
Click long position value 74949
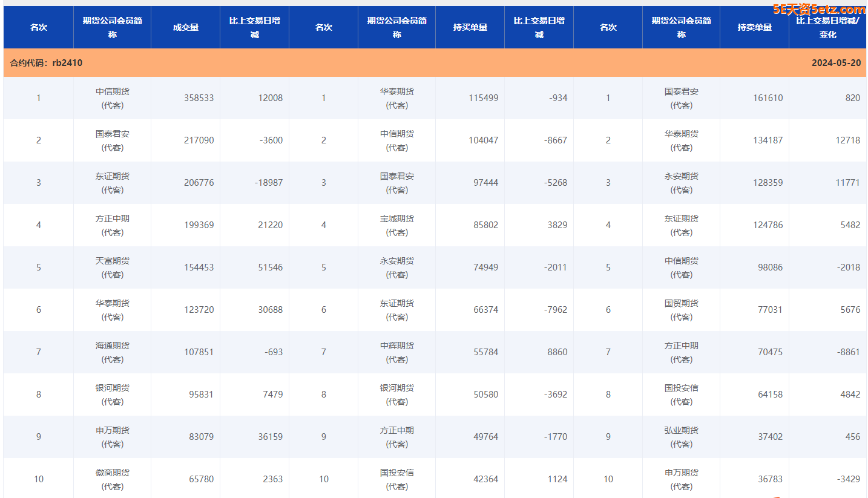(x=486, y=267)
